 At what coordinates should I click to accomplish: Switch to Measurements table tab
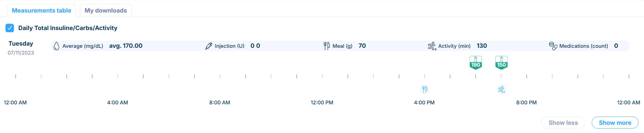42,10
